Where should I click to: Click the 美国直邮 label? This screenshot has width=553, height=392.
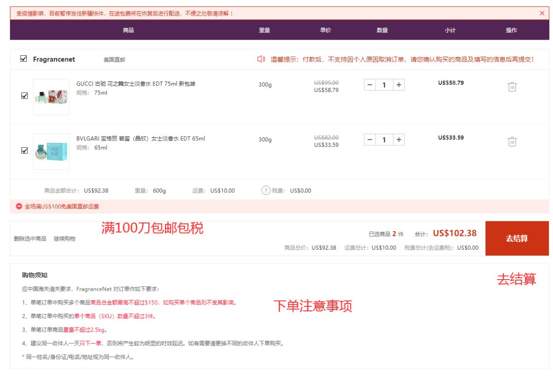click(x=114, y=60)
